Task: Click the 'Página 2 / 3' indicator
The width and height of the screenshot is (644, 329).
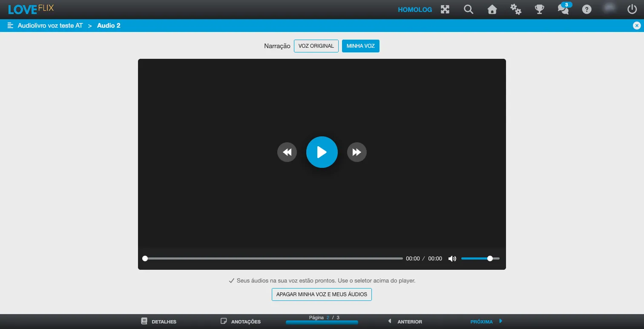Action: (x=324, y=317)
